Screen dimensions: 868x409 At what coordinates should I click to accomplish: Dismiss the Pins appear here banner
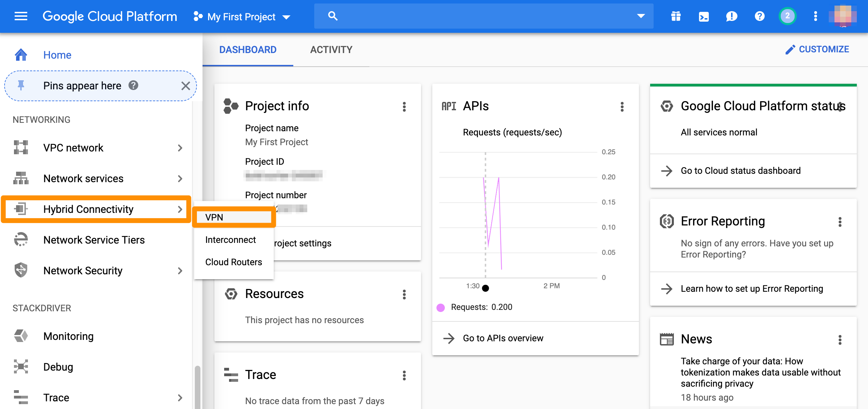(186, 86)
